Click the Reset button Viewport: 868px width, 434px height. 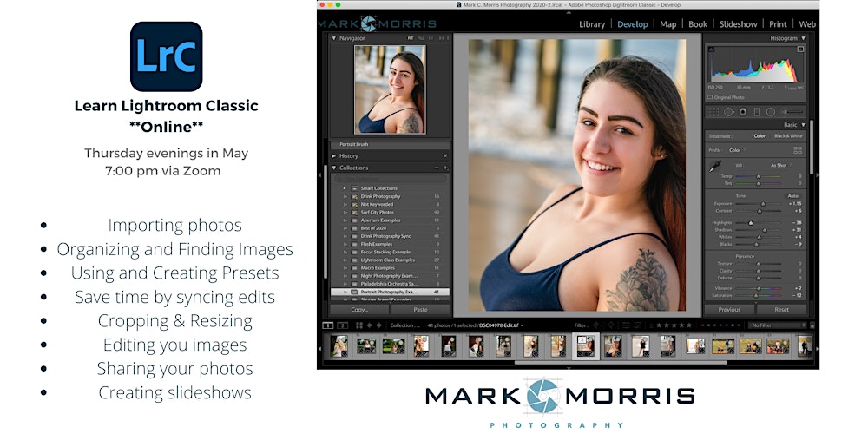(x=782, y=310)
